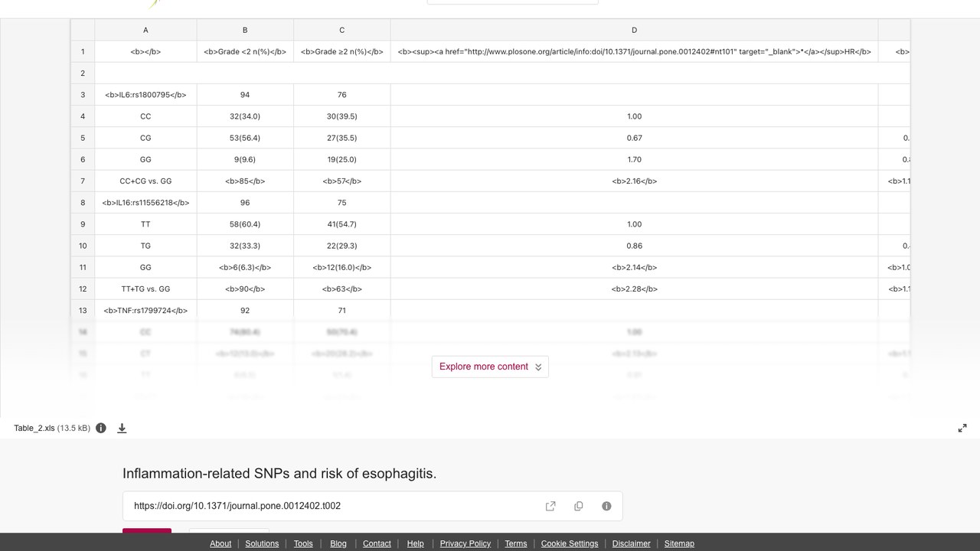Click cell with value 2.28
This screenshot has height=551, width=980.
[x=634, y=289]
